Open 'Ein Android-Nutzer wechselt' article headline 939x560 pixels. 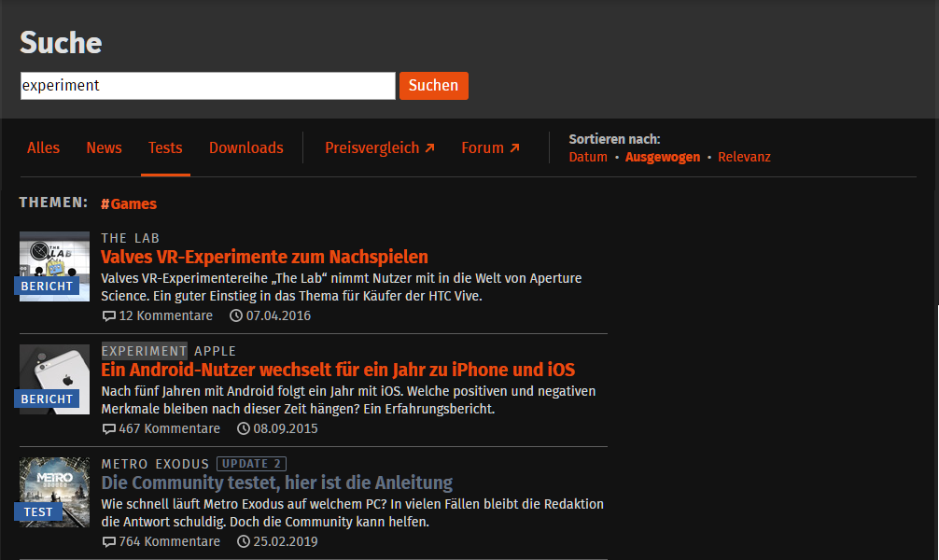coord(338,371)
